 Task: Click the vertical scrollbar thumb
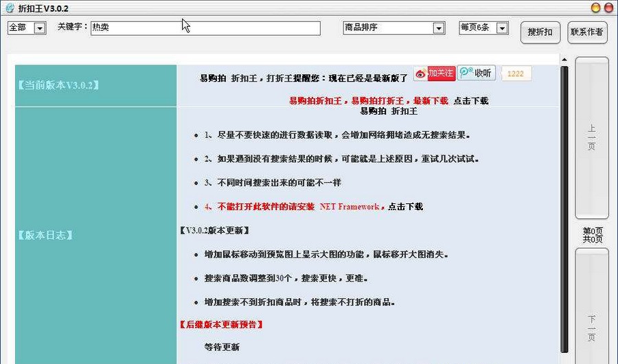pos(564,209)
